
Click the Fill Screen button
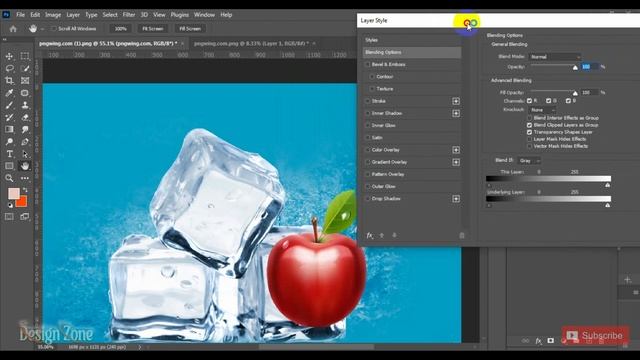(190, 29)
